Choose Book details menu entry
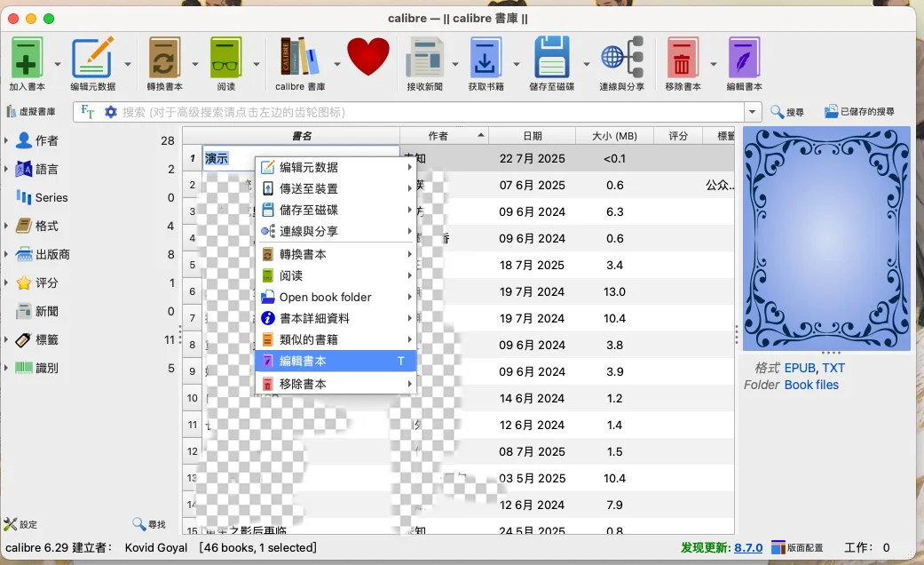The width and height of the screenshot is (924, 565). pos(336,318)
